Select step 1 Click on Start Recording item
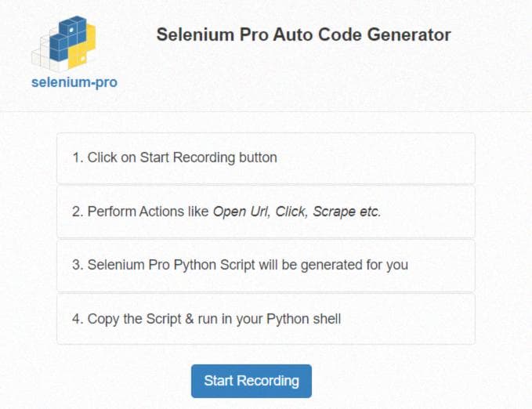The image size is (532, 409). pos(266,158)
